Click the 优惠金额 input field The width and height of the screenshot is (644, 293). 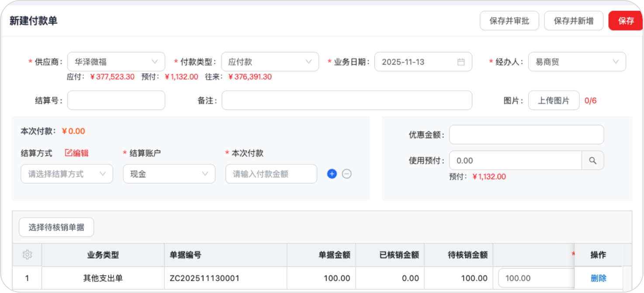click(x=526, y=135)
